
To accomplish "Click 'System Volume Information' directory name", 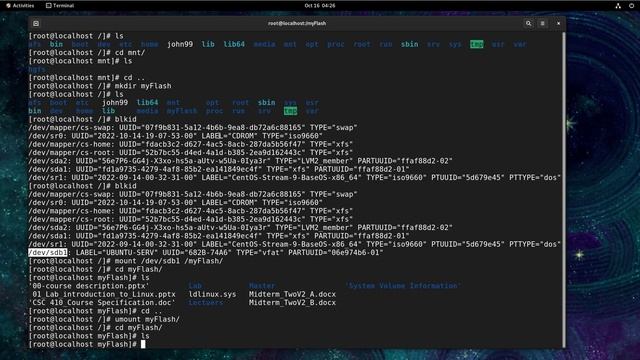I will (403, 286).
